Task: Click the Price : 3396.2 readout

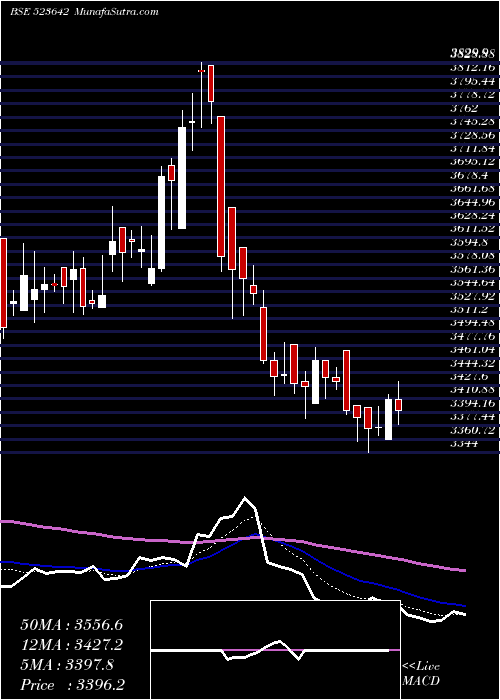Action: (x=72, y=685)
